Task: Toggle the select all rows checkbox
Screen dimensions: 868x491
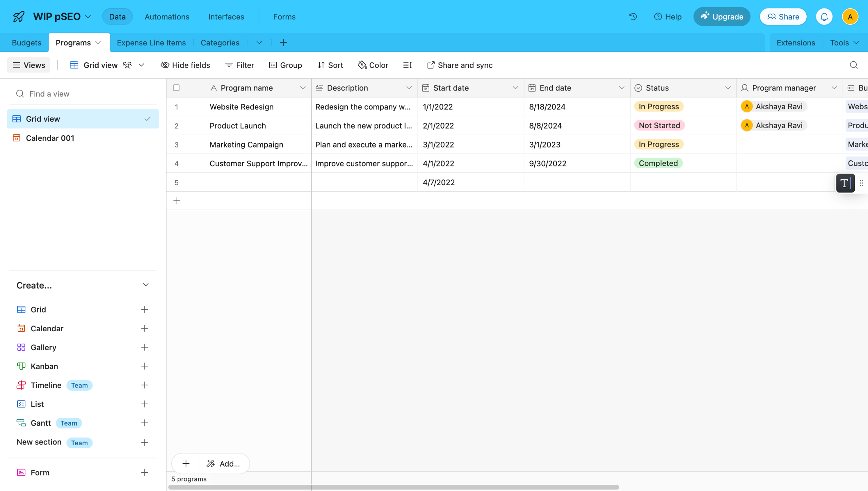Action: click(176, 88)
